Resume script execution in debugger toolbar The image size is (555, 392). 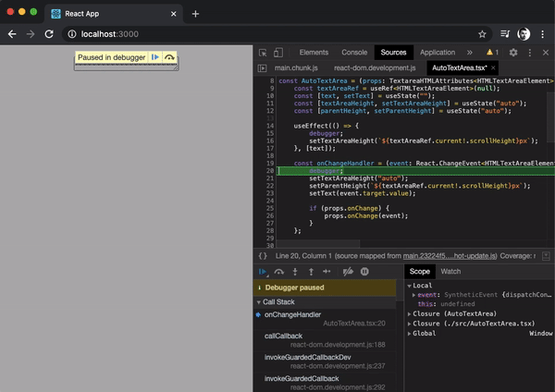(x=264, y=272)
